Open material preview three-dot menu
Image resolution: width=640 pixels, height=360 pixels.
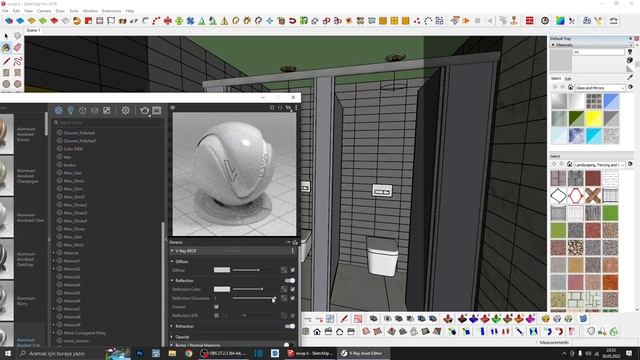click(x=296, y=108)
